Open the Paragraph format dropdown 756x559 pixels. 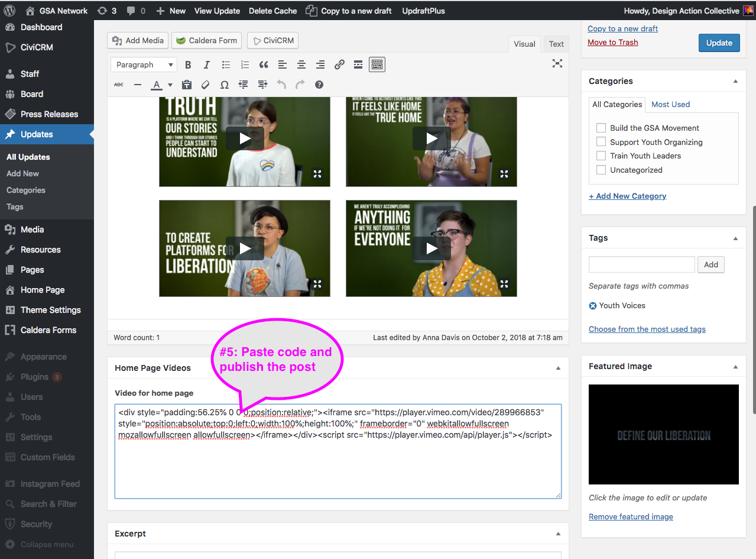144,64
